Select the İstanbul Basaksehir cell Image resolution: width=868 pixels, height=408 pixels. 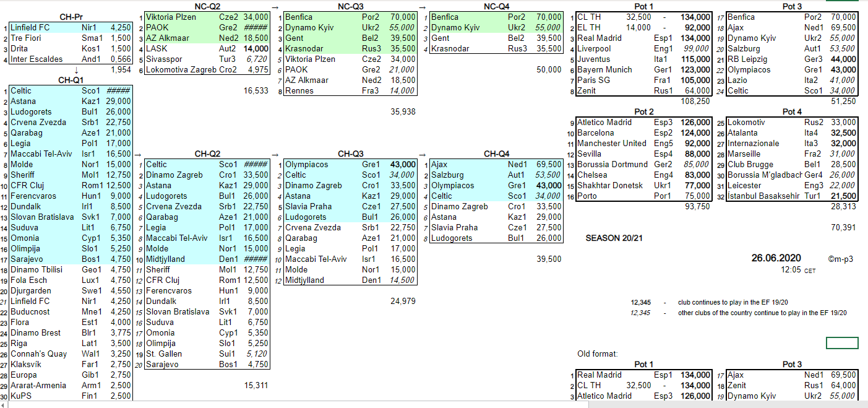(765, 196)
